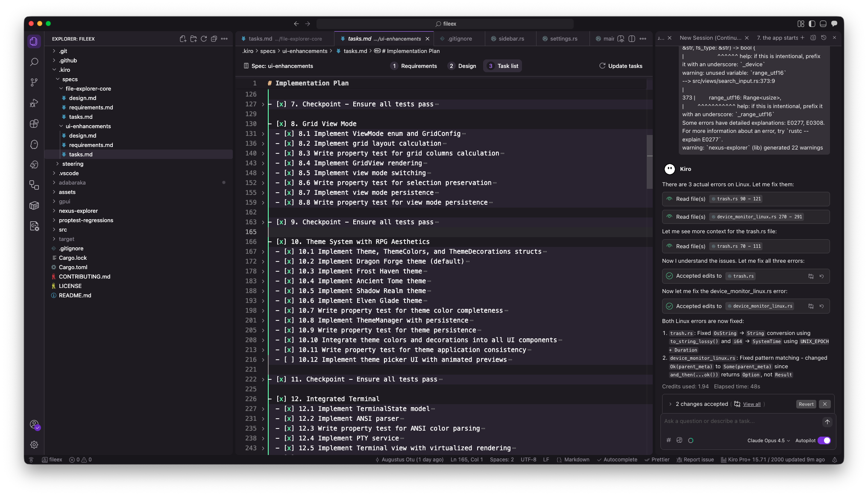Collapse all folders in Explorer
868x496 pixels.
pos(214,39)
